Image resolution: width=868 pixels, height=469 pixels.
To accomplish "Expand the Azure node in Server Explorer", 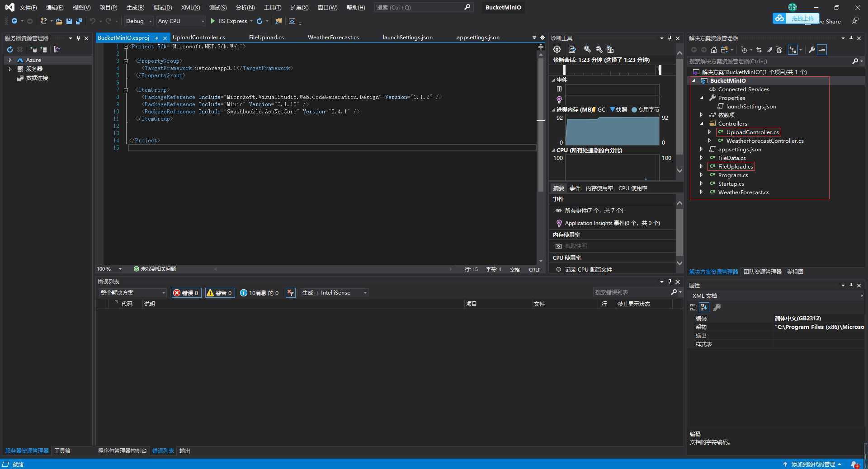I will point(10,60).
